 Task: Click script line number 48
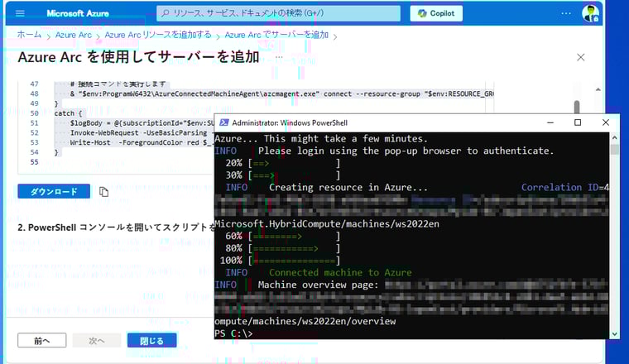(x=35, y=93)
